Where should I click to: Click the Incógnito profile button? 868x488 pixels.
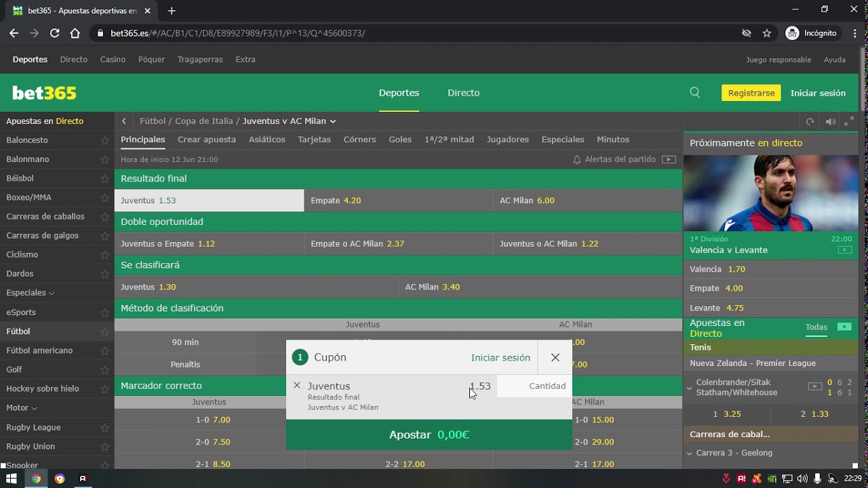811,33
